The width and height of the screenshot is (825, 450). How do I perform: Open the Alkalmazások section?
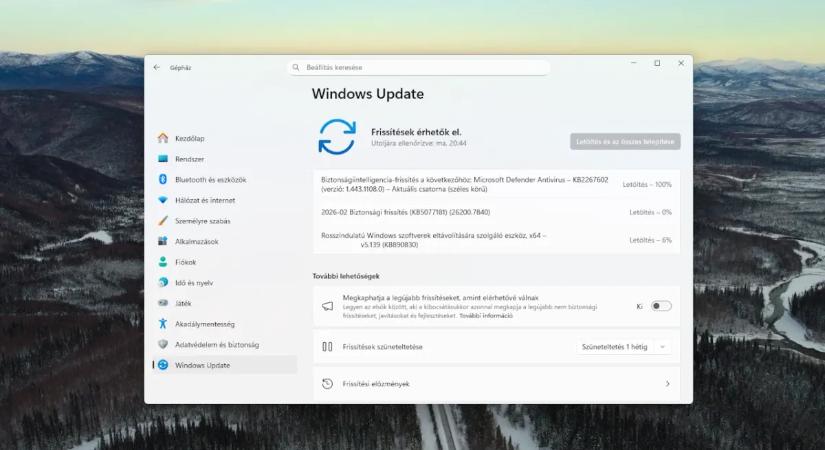click(197, 242)
